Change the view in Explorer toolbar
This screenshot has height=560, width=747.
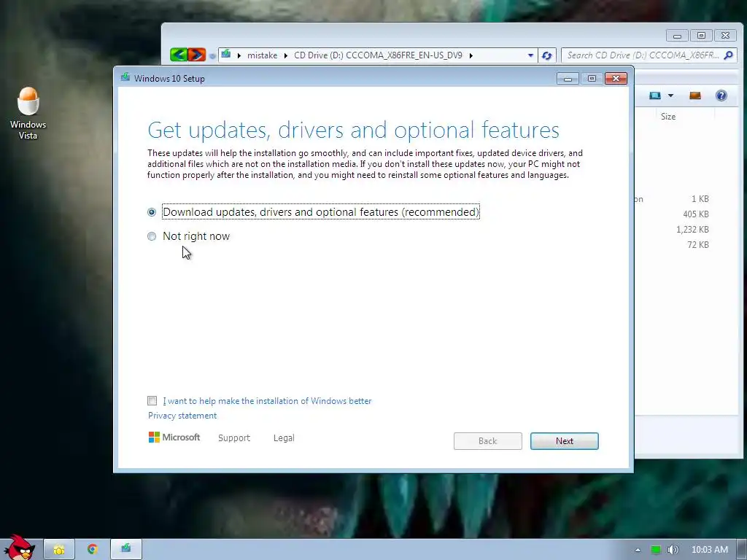[x=655, y=96]
